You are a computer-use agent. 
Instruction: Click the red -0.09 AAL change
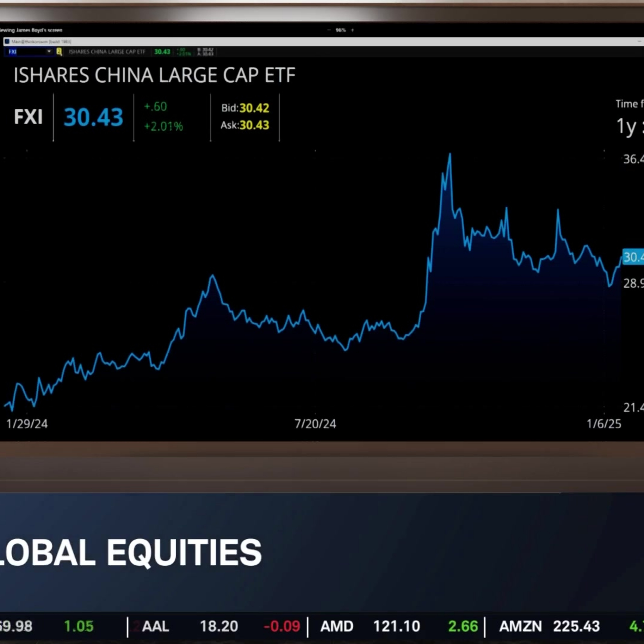(x=282, y=626)
